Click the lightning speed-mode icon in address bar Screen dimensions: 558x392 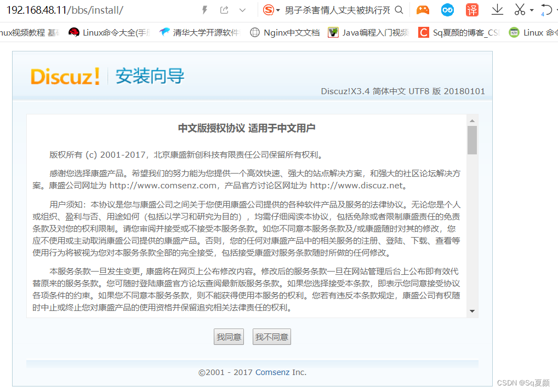tap(204, 10)
